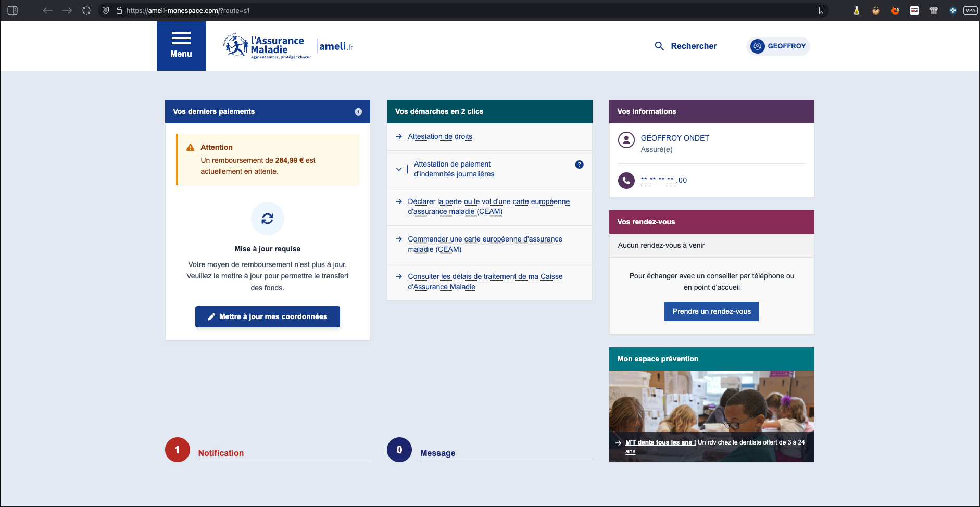Open the GEOFFROY account profile button
The height and width of the screenshot is (507, 980).
[778, 46]
